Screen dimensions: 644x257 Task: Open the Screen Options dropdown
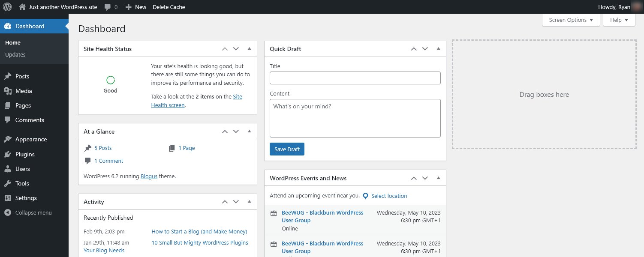click(x=571, y=20)
